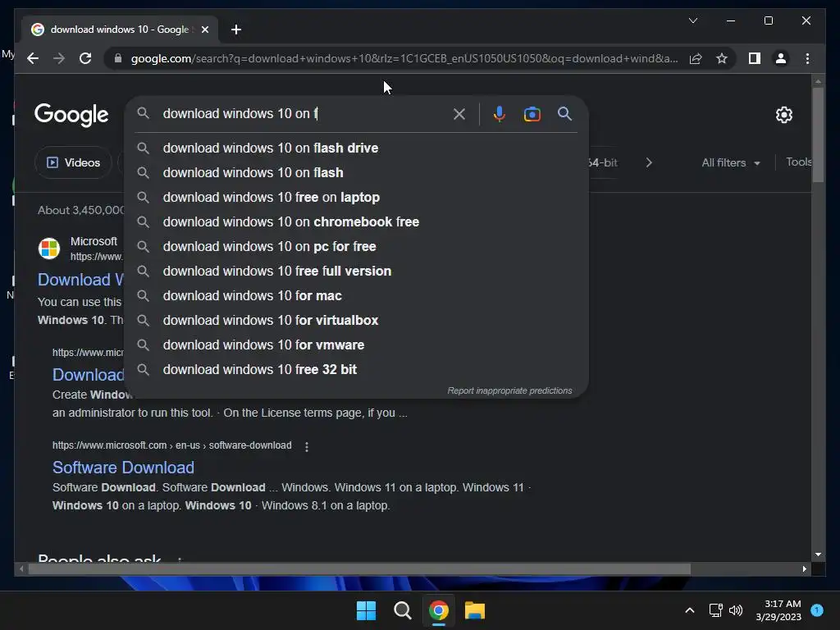The width and height of the screenshot is (840, 630).
Task: Click the horizontal scrollbar thumb
Action: coord(359,569)
